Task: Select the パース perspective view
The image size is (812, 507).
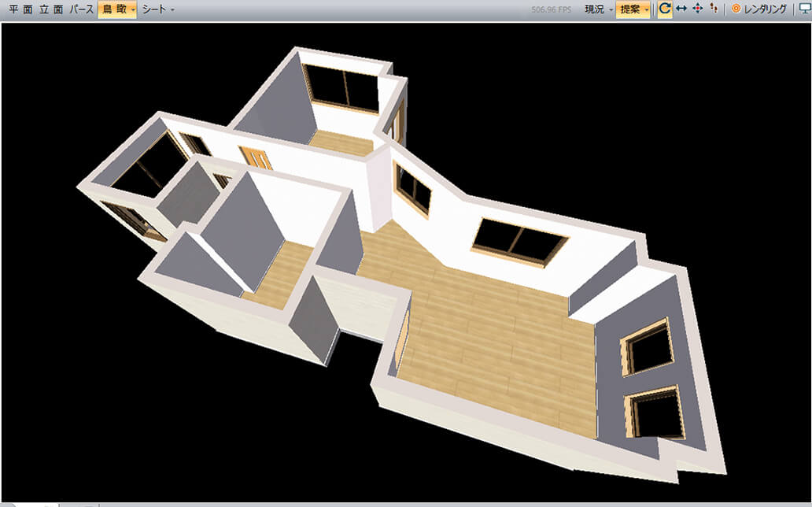Action: (x=80, y=9)
